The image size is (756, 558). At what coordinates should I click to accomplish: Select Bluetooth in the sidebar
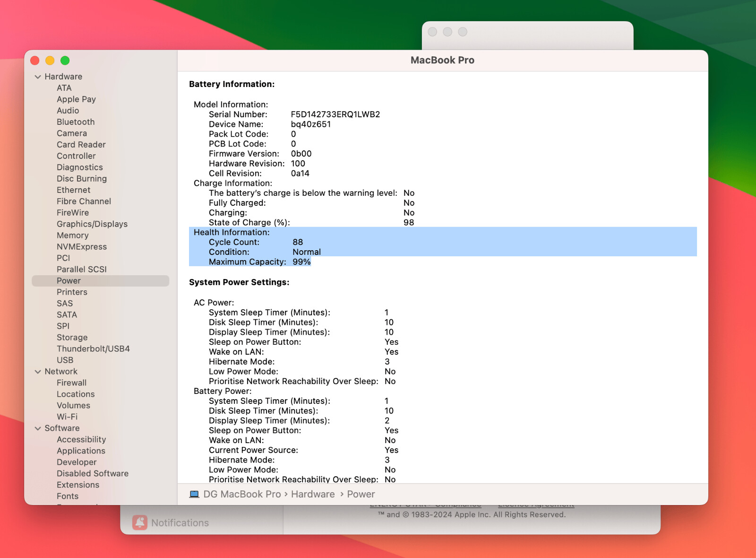[76, 122]
